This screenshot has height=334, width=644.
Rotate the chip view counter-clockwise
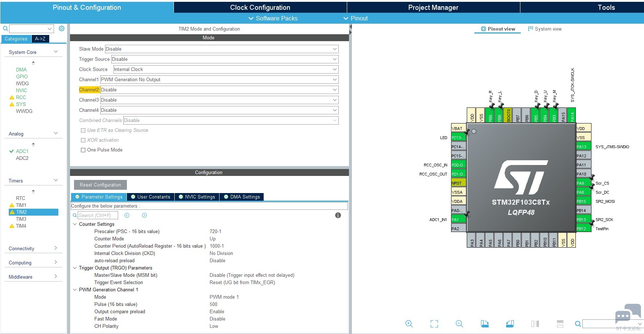(510, 323)
